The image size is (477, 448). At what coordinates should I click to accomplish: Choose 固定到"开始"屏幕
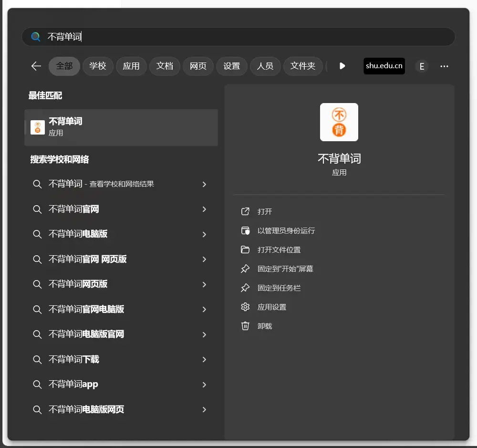pos(285,269)
